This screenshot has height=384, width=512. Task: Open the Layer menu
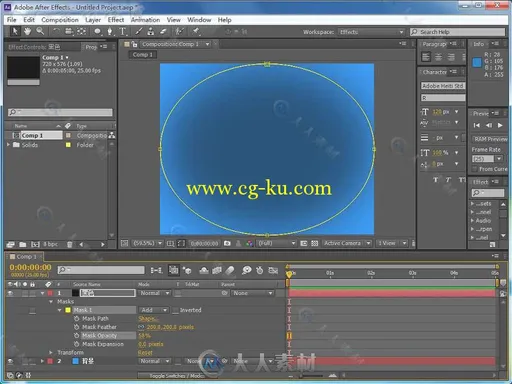[93, 20]
